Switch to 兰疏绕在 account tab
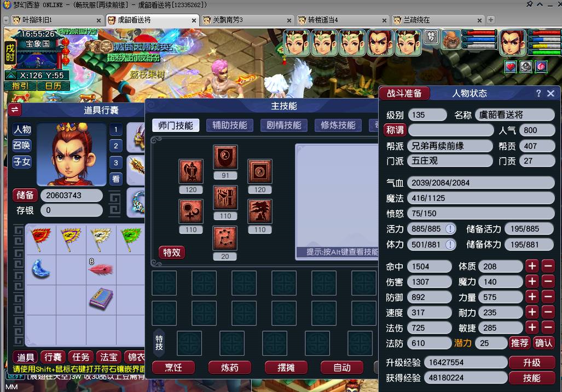Viewport: 562px width, 392px height. pos(437,20)
